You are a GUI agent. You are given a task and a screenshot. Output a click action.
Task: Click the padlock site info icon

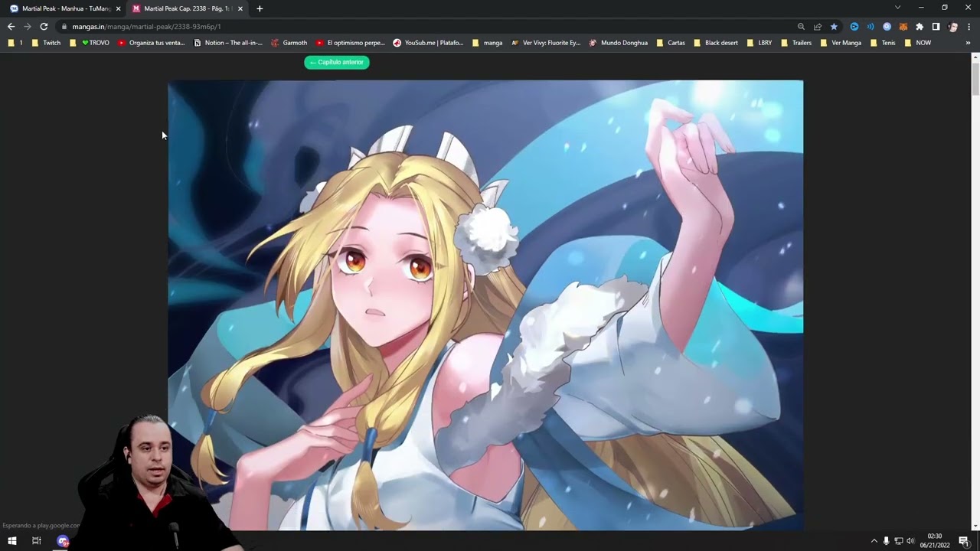pyautogui.click(x=64, y=26)
